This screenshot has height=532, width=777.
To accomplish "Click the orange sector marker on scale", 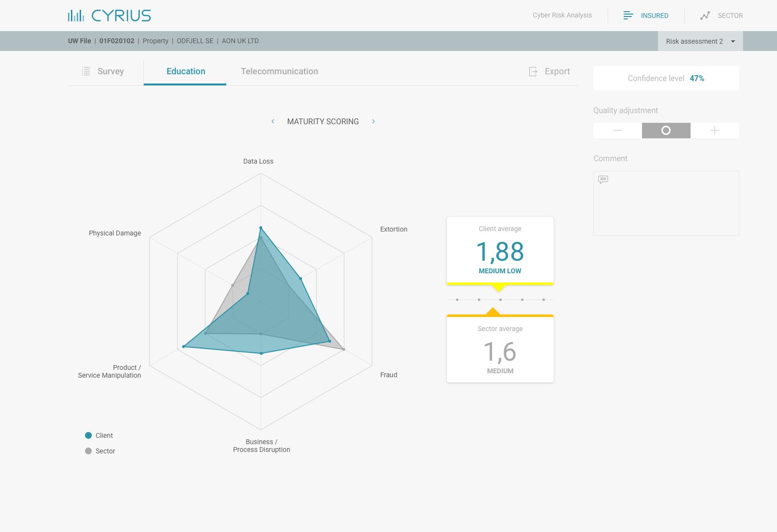I will (x=493, y=311).
